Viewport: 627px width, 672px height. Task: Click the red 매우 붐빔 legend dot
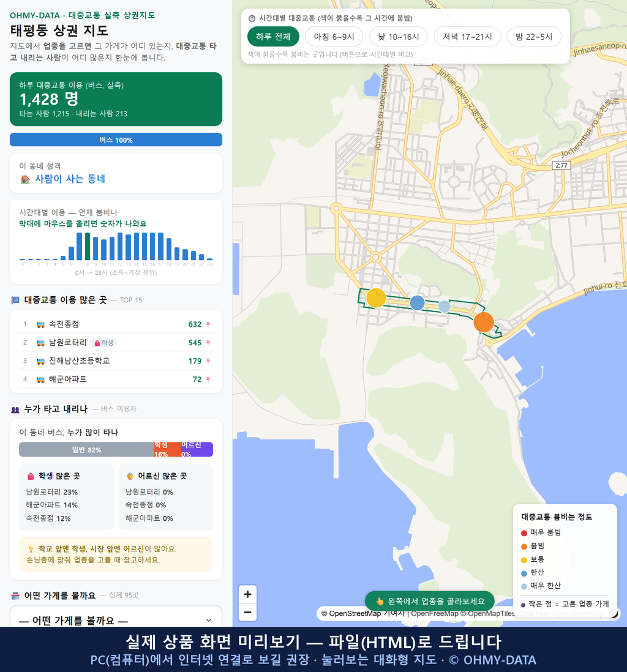[524, 532]
